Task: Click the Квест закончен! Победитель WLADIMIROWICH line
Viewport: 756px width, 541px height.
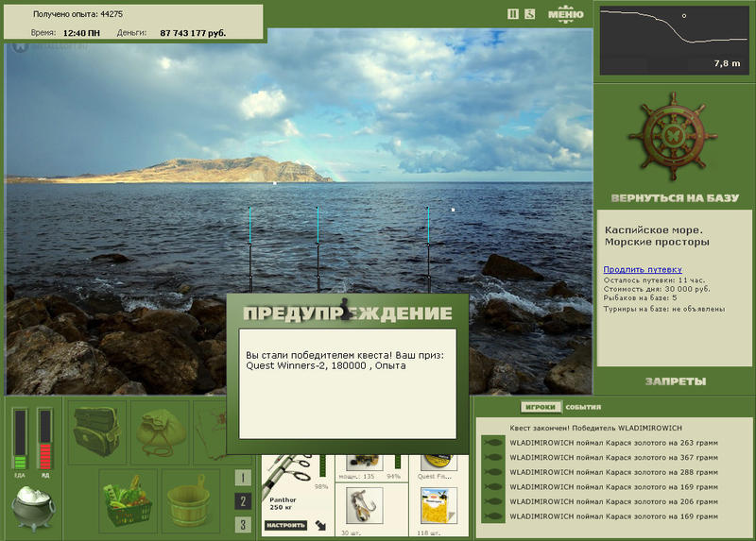Action: (596, 428)
